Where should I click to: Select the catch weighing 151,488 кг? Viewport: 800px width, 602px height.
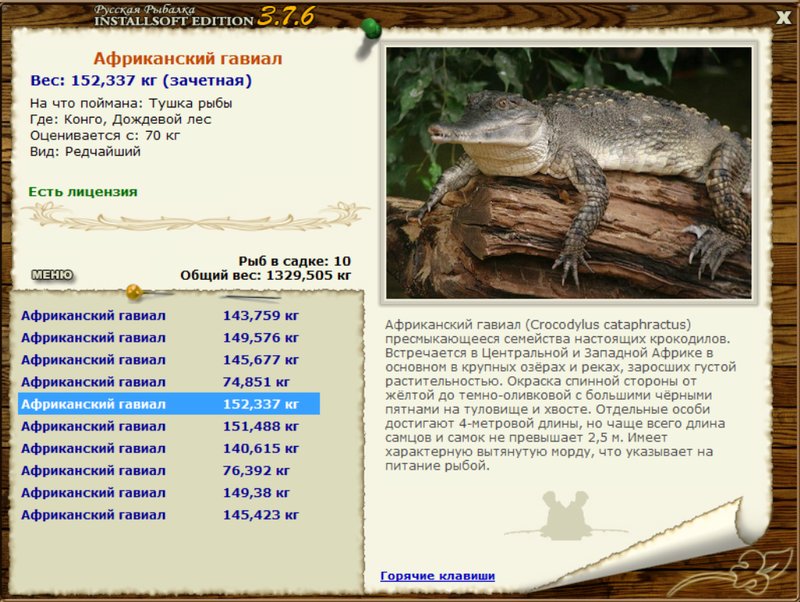[169, 426]
